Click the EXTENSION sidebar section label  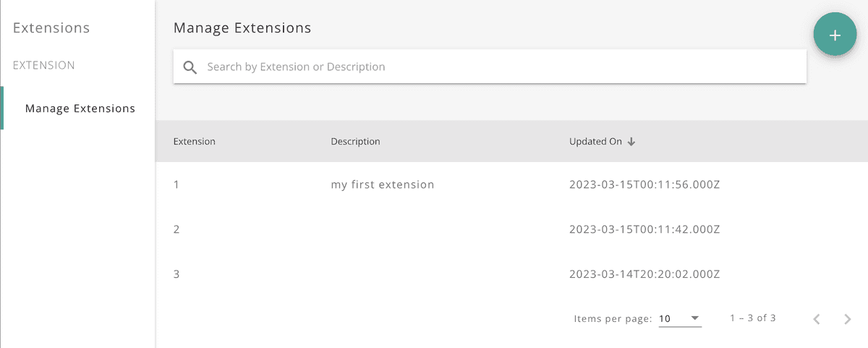[x=44, y=65]
